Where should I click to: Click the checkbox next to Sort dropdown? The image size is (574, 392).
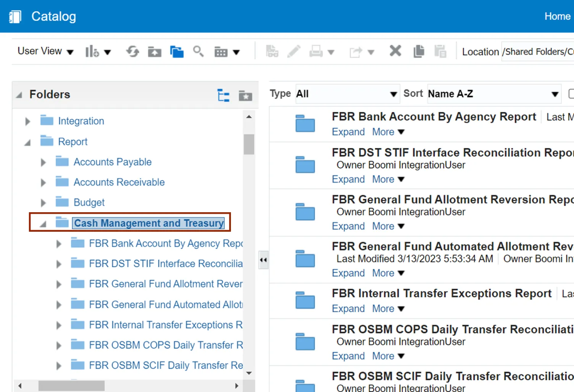[x=571, y=94]
